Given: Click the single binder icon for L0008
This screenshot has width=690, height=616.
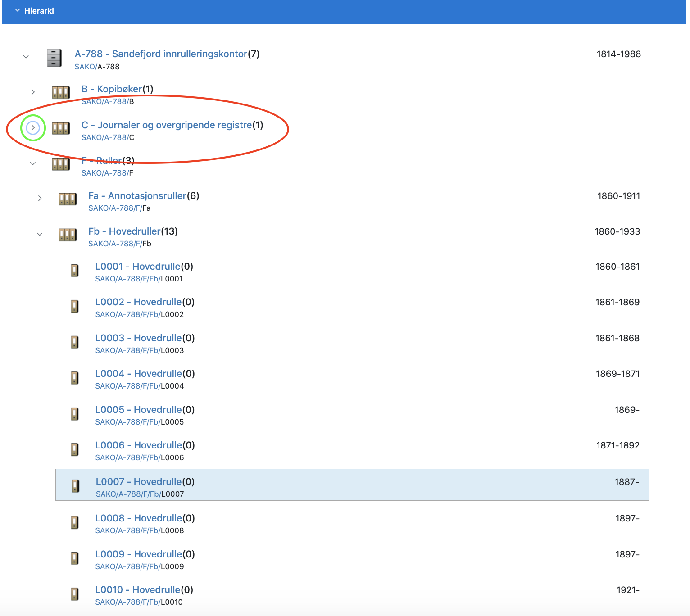Looking at the screenshot, I should coord(75,522).
